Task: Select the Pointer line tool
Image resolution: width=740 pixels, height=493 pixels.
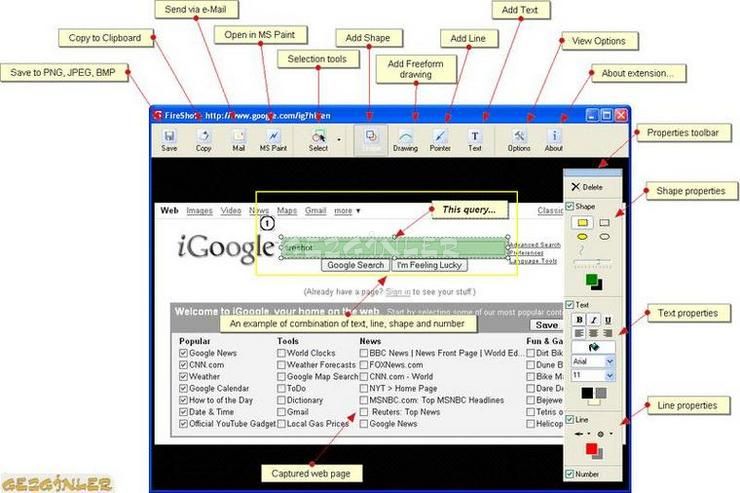Action: [x=440, y=140]
